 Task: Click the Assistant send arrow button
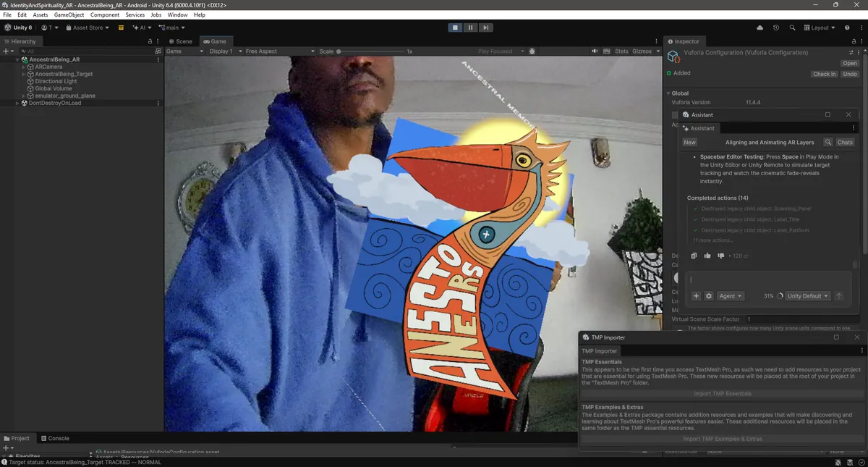click(x=839, y=296)
